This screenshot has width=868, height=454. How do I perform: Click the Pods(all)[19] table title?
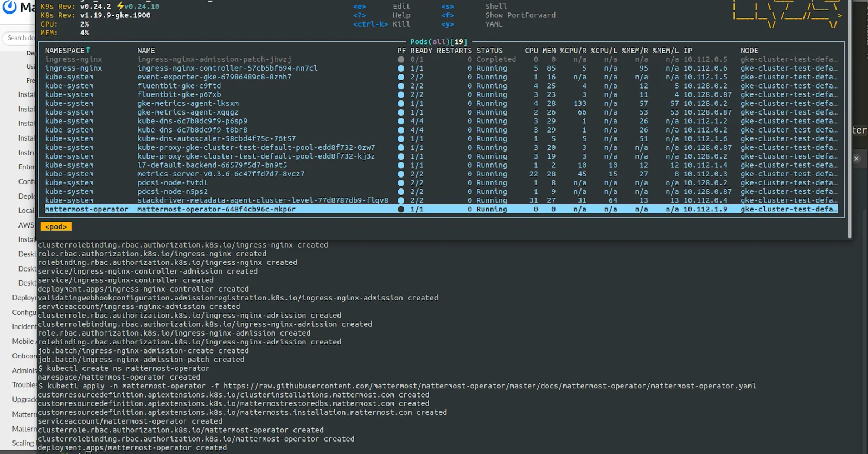tap(438, 42)
